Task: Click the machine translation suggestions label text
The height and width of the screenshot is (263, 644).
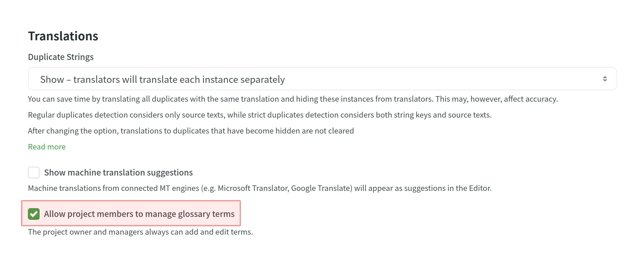Action: pyautogui.click(x=118, y=172)
